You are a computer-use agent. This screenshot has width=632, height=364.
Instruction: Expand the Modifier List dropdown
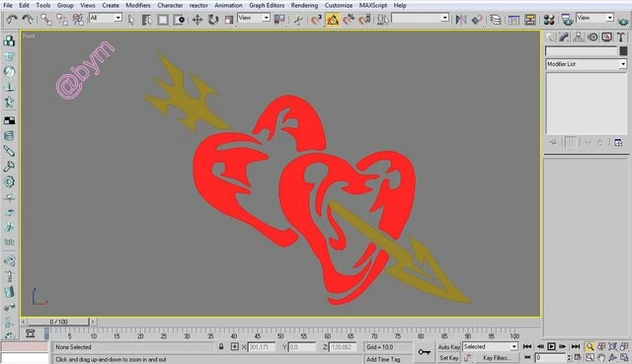[x=587, y=64]
